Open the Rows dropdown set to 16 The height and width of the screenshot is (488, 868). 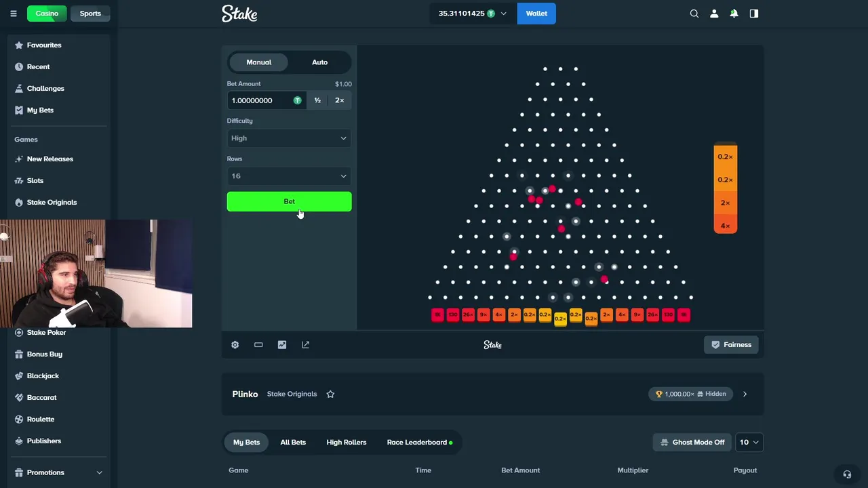(290, 176)
